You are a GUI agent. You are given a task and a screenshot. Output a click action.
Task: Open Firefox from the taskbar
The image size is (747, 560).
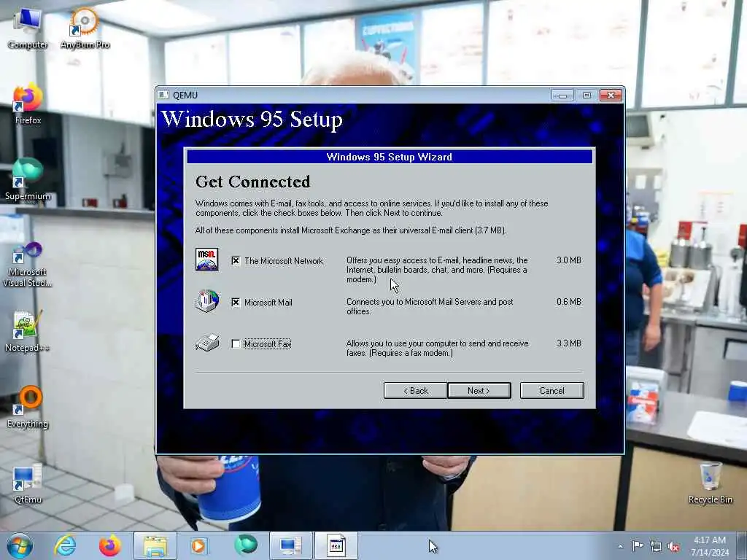[x=109, y=545]
